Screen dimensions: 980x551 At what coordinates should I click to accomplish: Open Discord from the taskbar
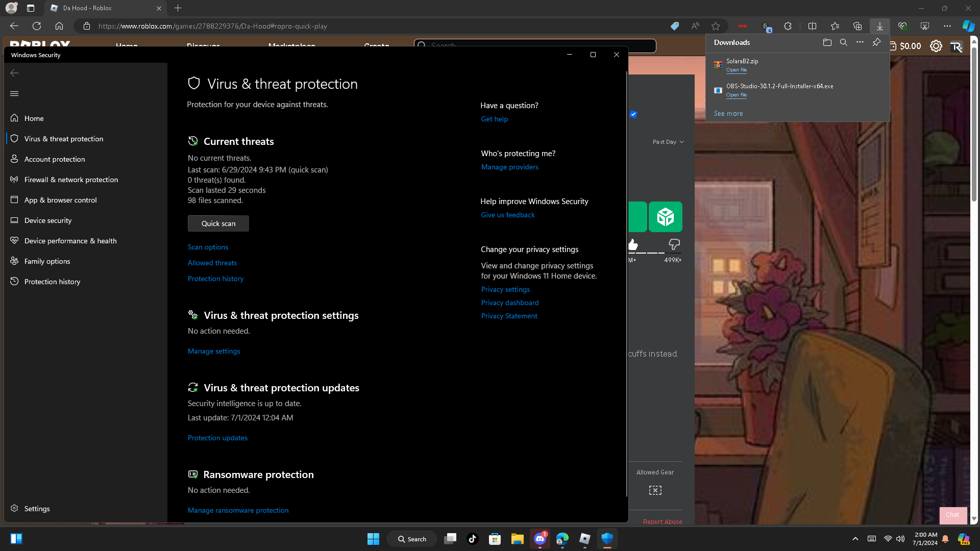pos(540,539)
